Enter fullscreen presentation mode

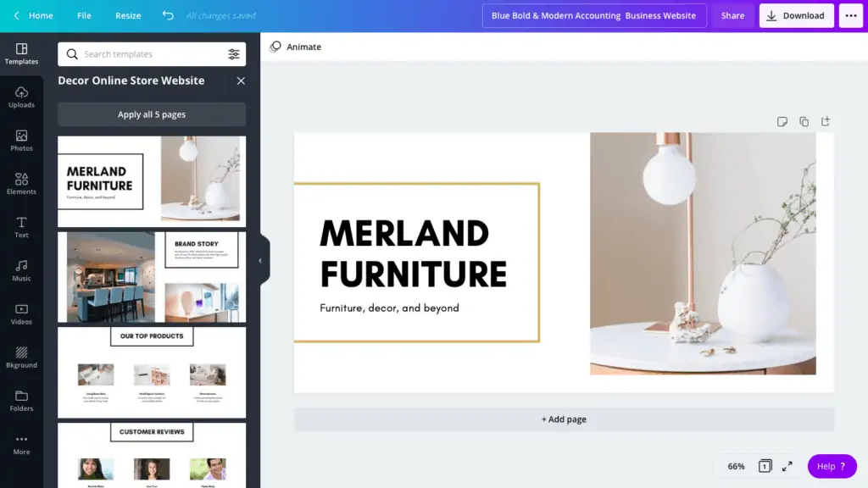pyautogui.click(x=787, y=466)
